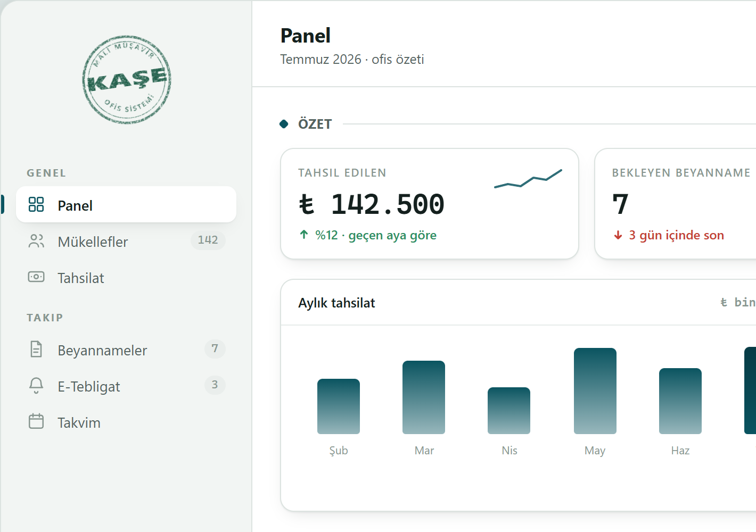Click the 'Aylık tahsilat' chart title
The width and height of the screenshot is (756, 532).
pos(336,303)
